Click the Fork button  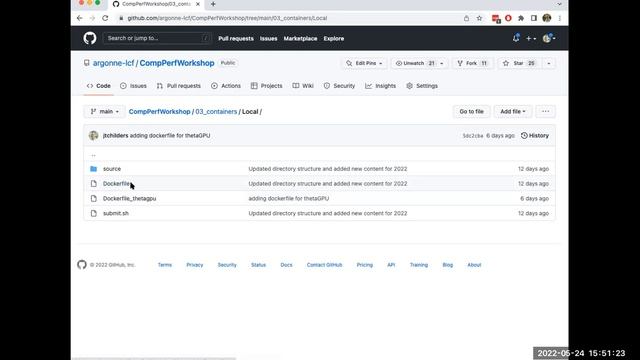472,63
